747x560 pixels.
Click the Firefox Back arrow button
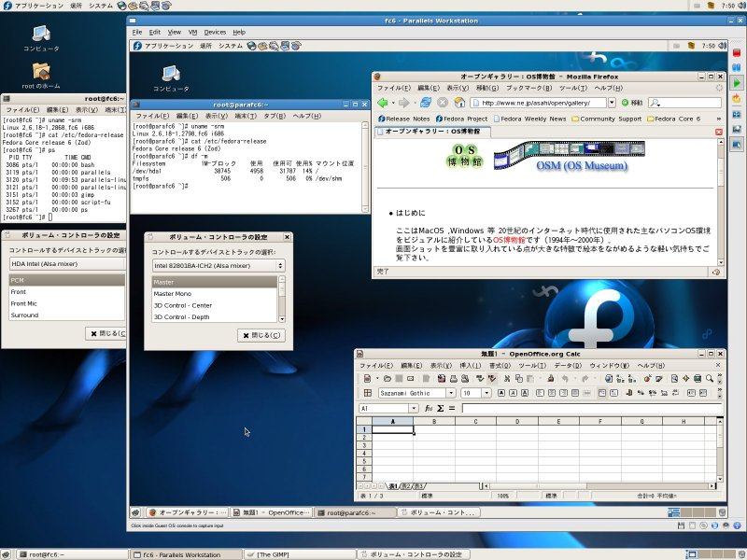pyautogui.click(x=382, y=103)
